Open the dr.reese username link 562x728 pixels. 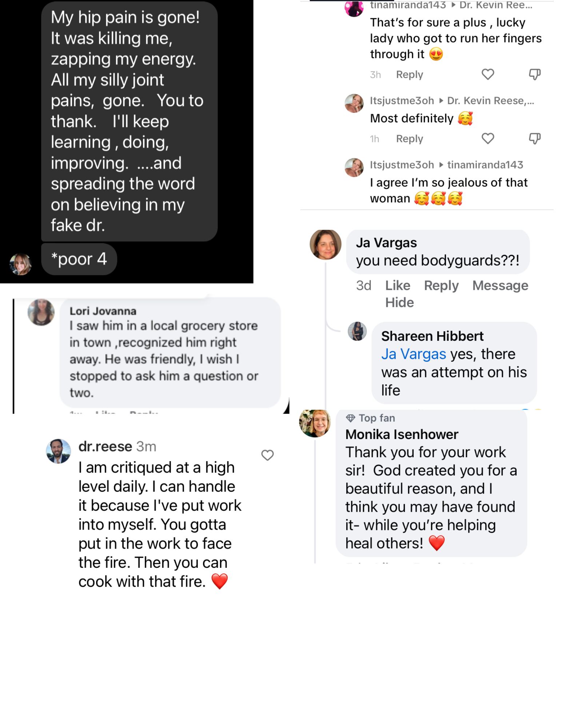tap(105, 446)
